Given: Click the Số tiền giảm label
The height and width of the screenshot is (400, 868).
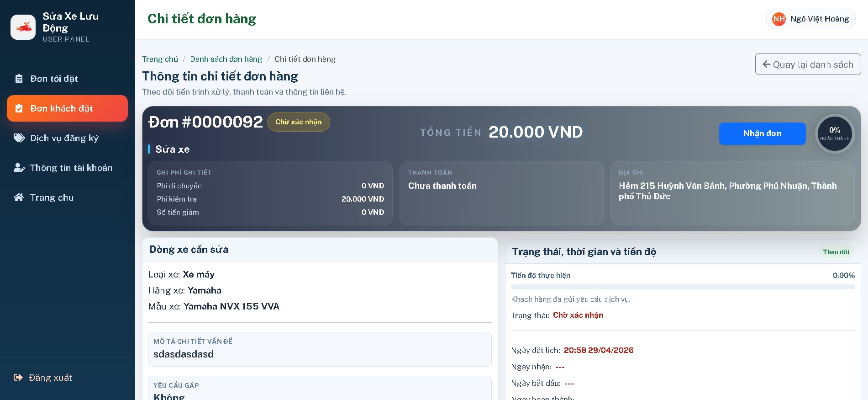Looking at the screenshot, I should [x=178, y=212].
